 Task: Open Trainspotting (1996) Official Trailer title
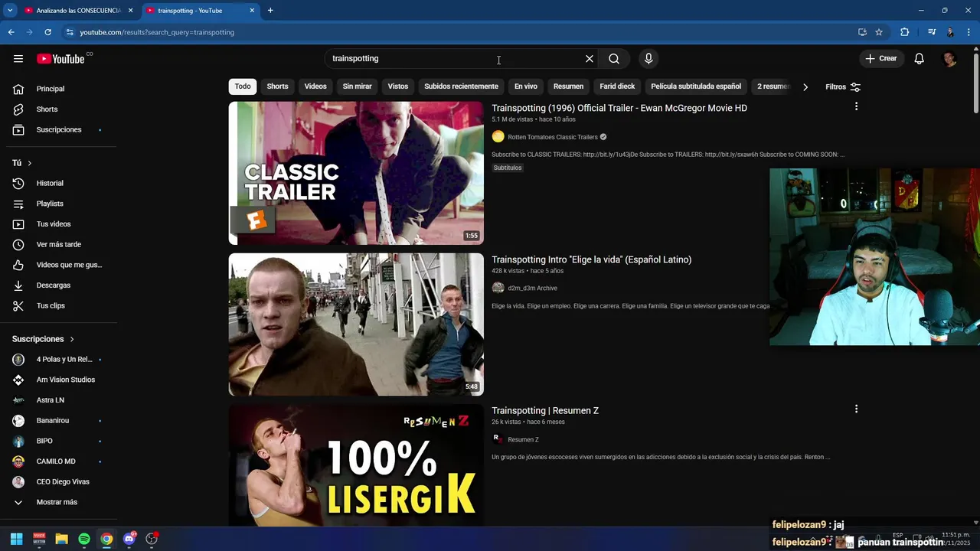(619, 109)
